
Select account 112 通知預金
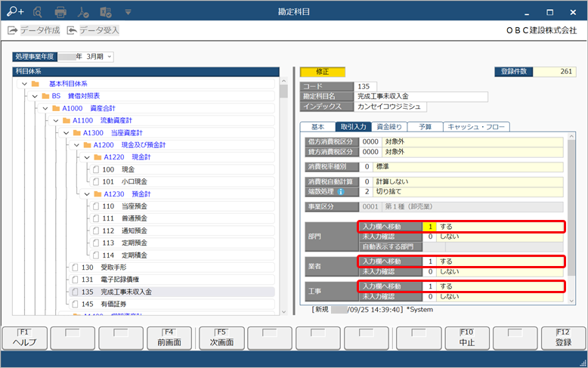[182, 230]
